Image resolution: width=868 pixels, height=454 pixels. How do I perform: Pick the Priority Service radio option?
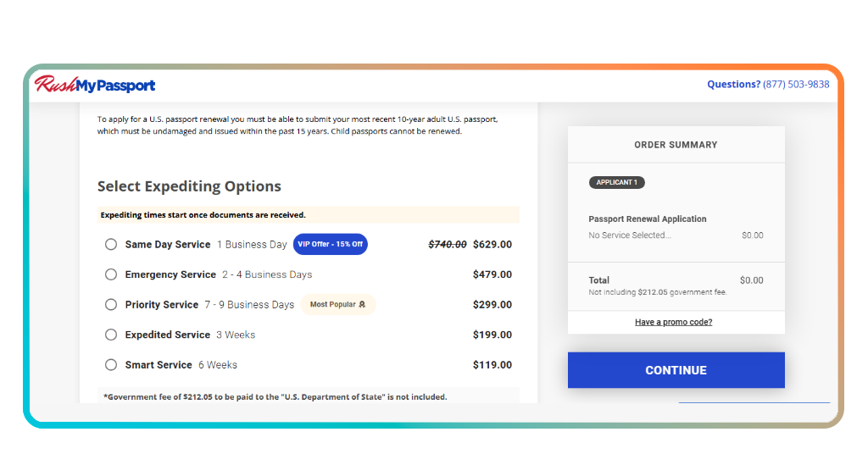tap(111, 305)
